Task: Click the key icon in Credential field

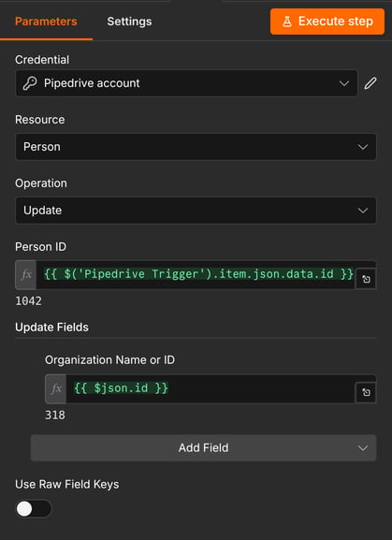Action: coord(30,83)
